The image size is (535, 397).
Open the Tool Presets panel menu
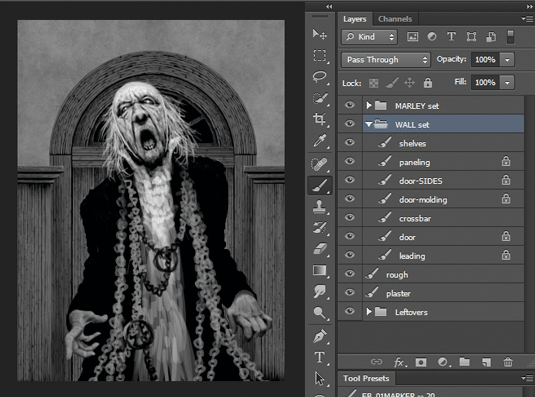pyautogui.click(x=527, y=378)
